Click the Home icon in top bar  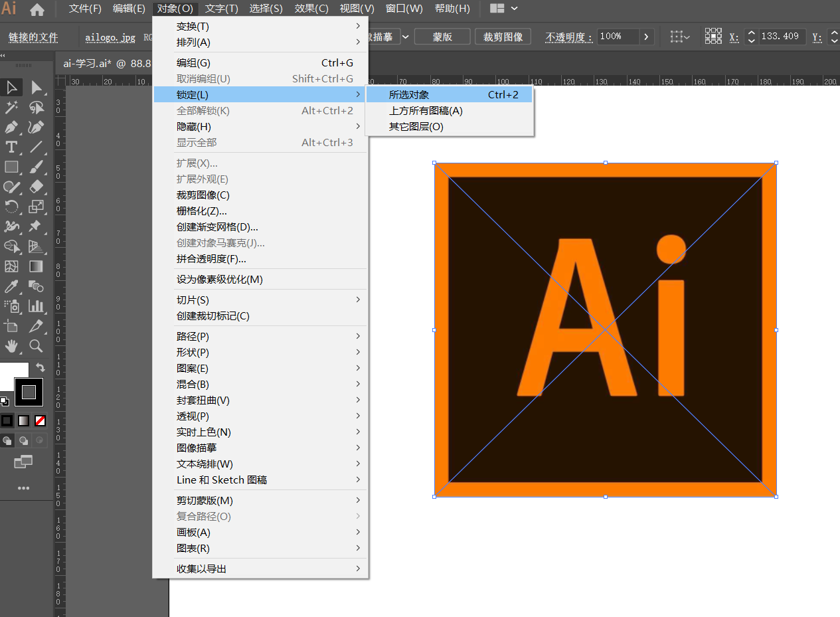point(37,9)
